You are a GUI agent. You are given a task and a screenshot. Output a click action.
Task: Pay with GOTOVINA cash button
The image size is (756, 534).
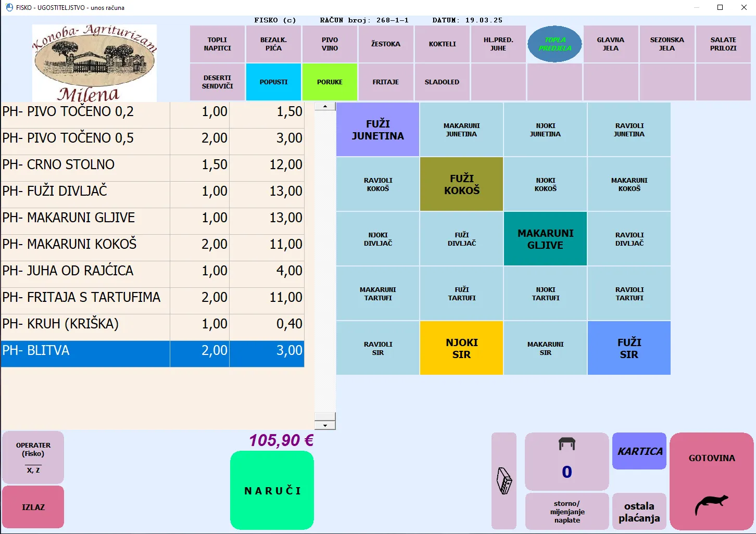tap(711, 480)
